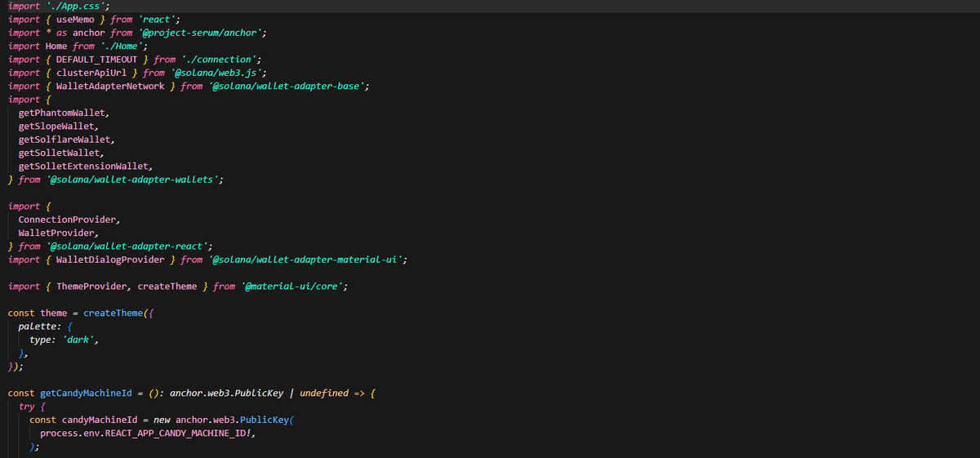The height and width of the screenshot is (458, 980).
Task: Place cursor on getSolflareWallet
Action: [x=65, y=139]
